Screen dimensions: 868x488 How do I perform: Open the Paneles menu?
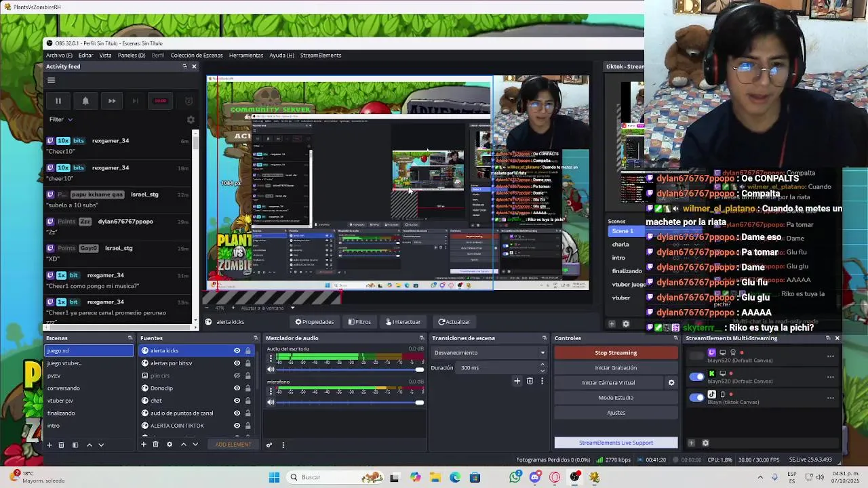[x=132, y=56]
